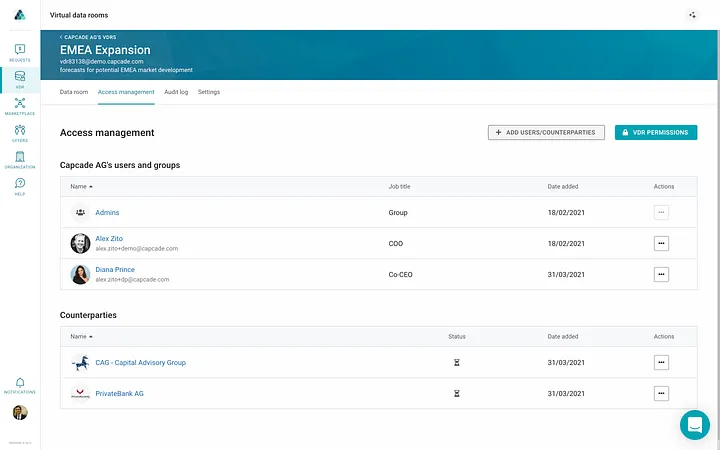Screen dimensions: 720x450
Task: Click the pending hourglass status for CAG
Action: (456, 363)
